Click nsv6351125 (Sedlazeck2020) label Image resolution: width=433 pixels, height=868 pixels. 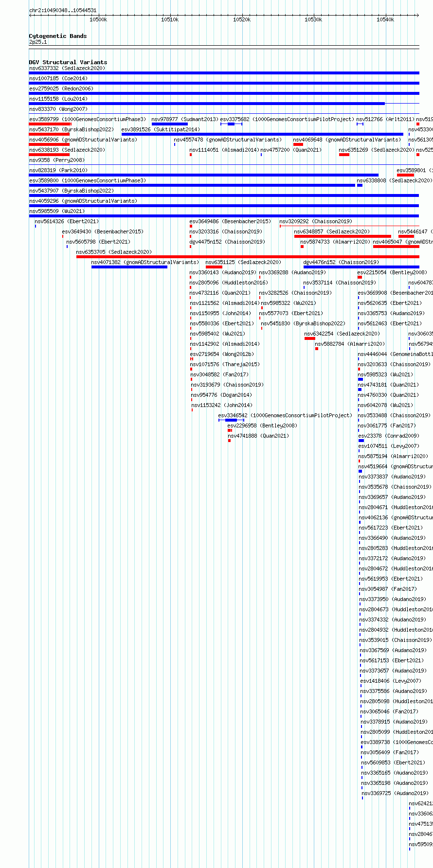click(243, 263)
